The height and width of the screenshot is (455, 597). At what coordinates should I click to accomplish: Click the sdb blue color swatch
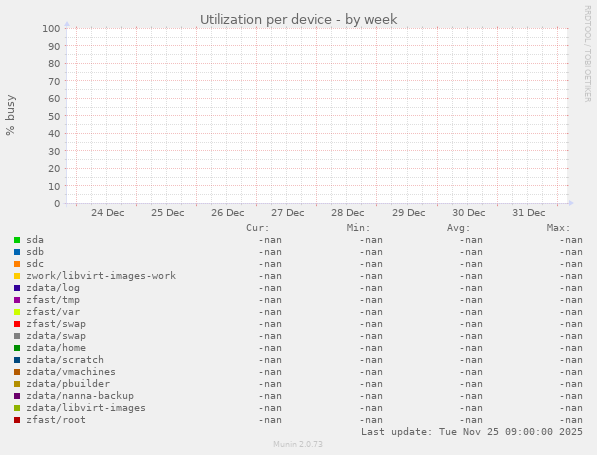point(17,252)
